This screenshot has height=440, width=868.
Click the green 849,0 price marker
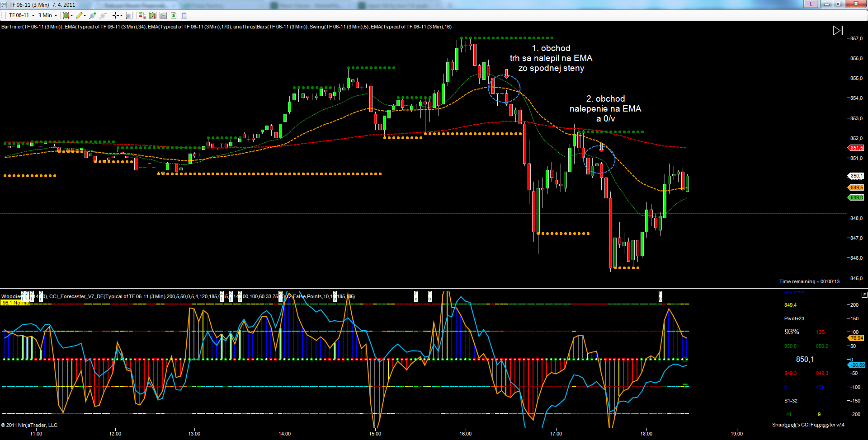tap(856, 197)
